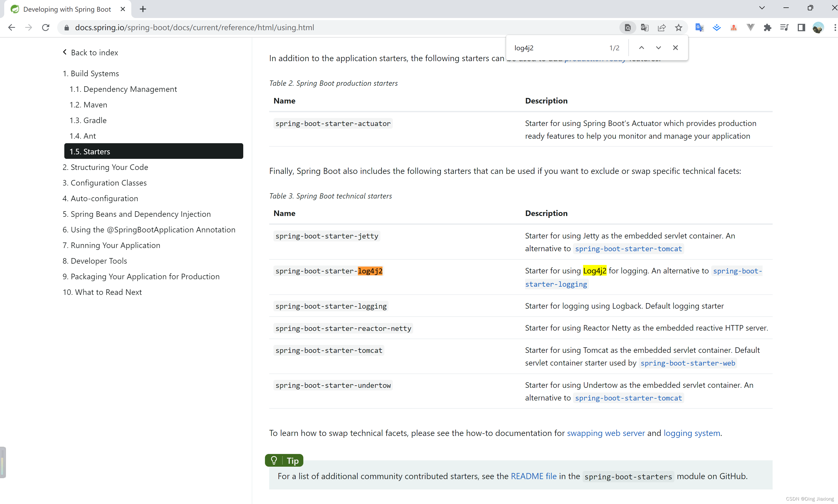This screenshot has width=838, height=504.
Task: Jump to next find result
Action: [658, 48]
